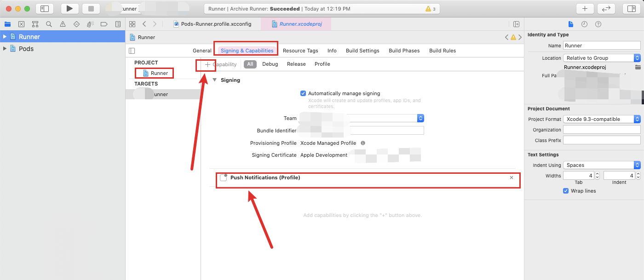Open Quick Help inspector question mark icon
The height and width of the screenshot is (280, 644).
(598, 23)
